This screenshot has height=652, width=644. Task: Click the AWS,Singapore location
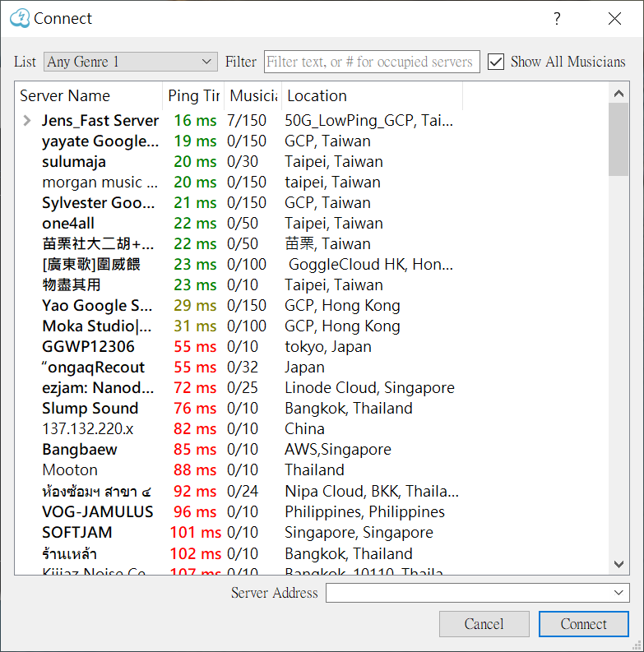pyautogui.click(x=338, y=450)
